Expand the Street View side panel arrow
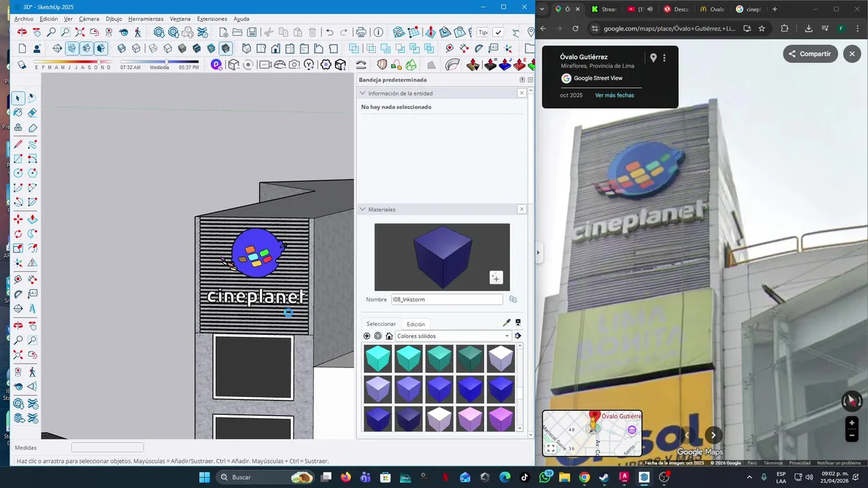Image resolution: width=868 pixels, height=488 pixels. click(538, 253)
